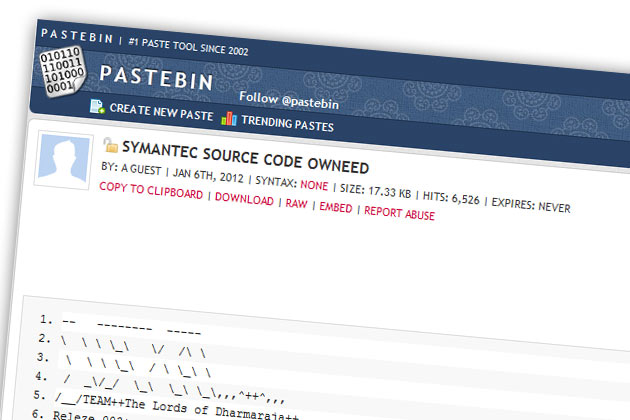Click the trending pastes bar chart icon

229,119
